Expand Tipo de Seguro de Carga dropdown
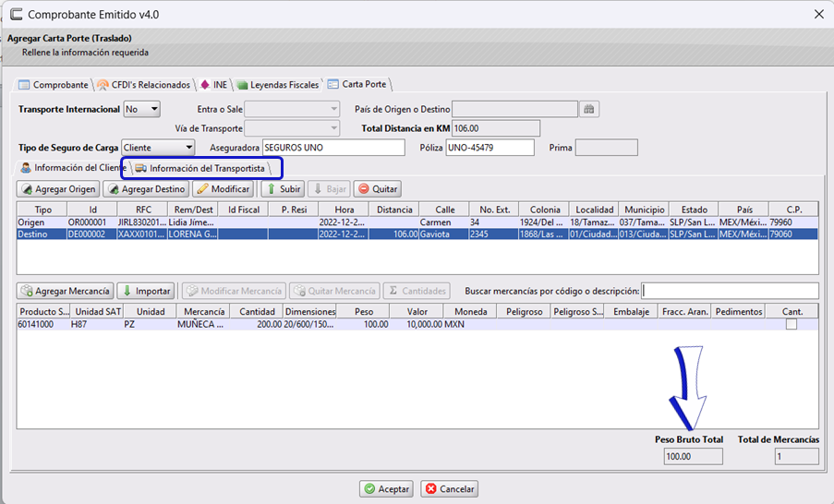The image size is (834, 504). 158,148
